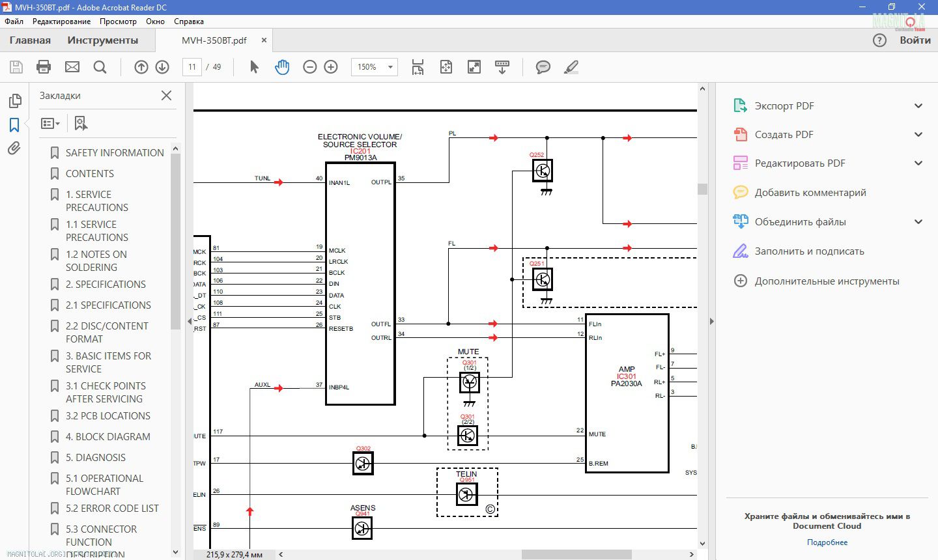
Task: Switch to the Инструменты tab
Action: point(102,40)
